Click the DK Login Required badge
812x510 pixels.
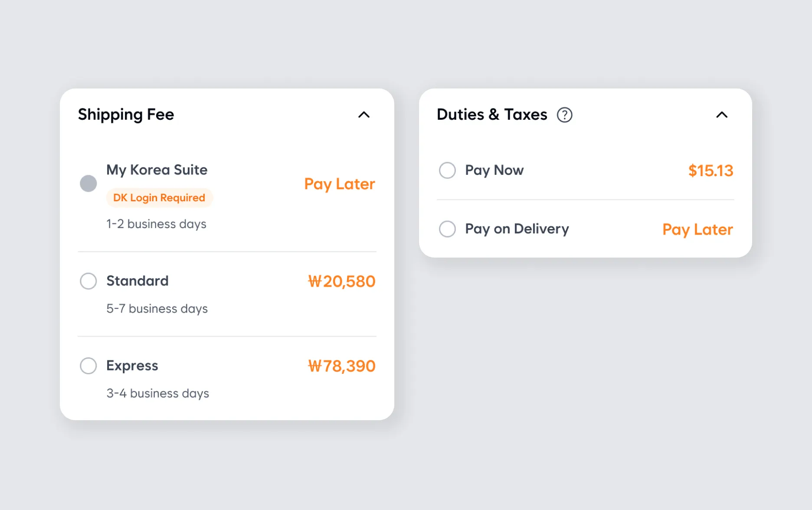[159, 197]
